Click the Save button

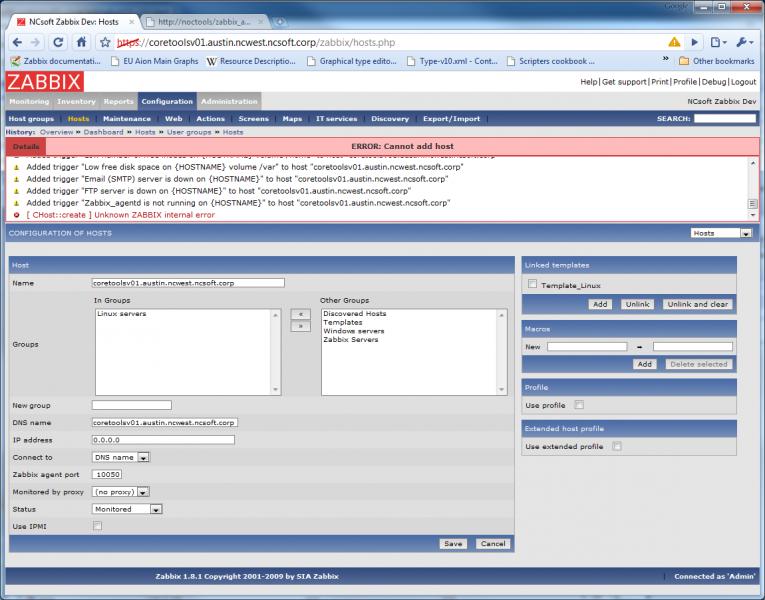(x=453, y=543)
